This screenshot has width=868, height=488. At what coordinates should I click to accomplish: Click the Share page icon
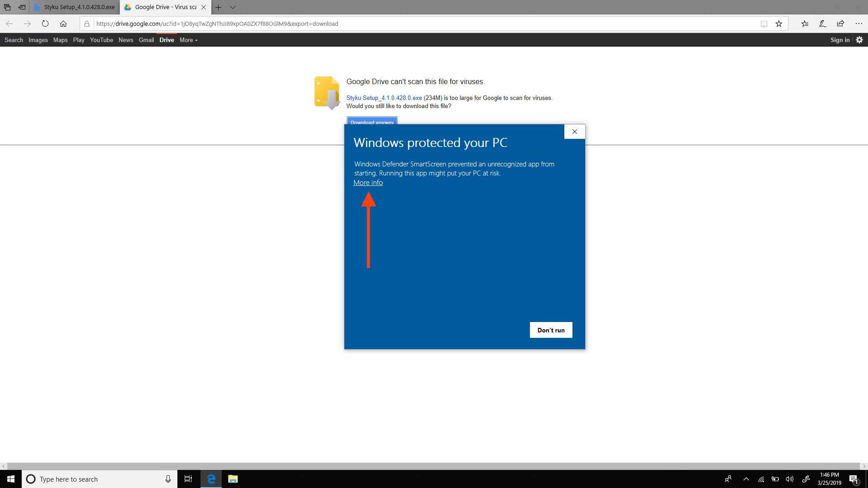(x=840, y=24)
